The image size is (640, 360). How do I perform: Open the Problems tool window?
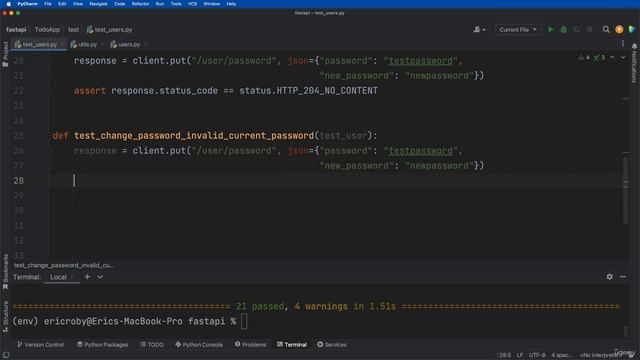[x=250, y=344]
